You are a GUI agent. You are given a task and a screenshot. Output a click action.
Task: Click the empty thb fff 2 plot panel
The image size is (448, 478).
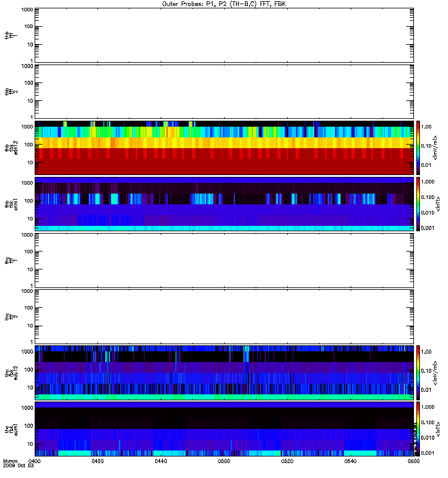click(224, 91)
